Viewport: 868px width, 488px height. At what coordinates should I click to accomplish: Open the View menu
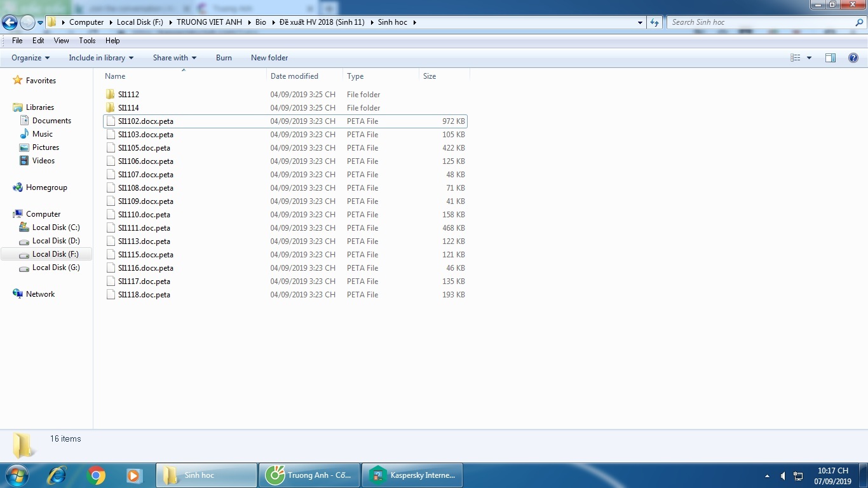click(x=61, y=41)
